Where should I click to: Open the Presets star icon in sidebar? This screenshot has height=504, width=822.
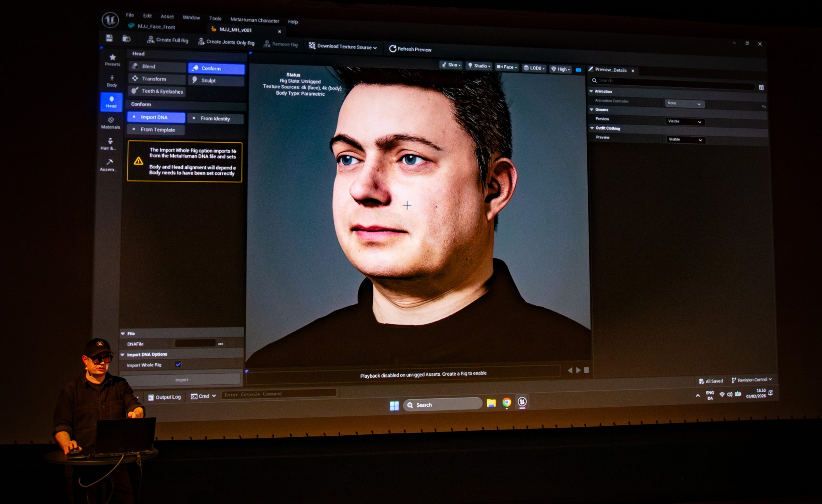pos(112,59)
